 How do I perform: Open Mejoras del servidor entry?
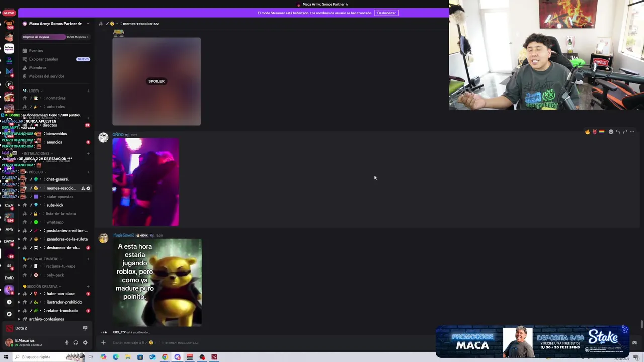click(47, 76)
